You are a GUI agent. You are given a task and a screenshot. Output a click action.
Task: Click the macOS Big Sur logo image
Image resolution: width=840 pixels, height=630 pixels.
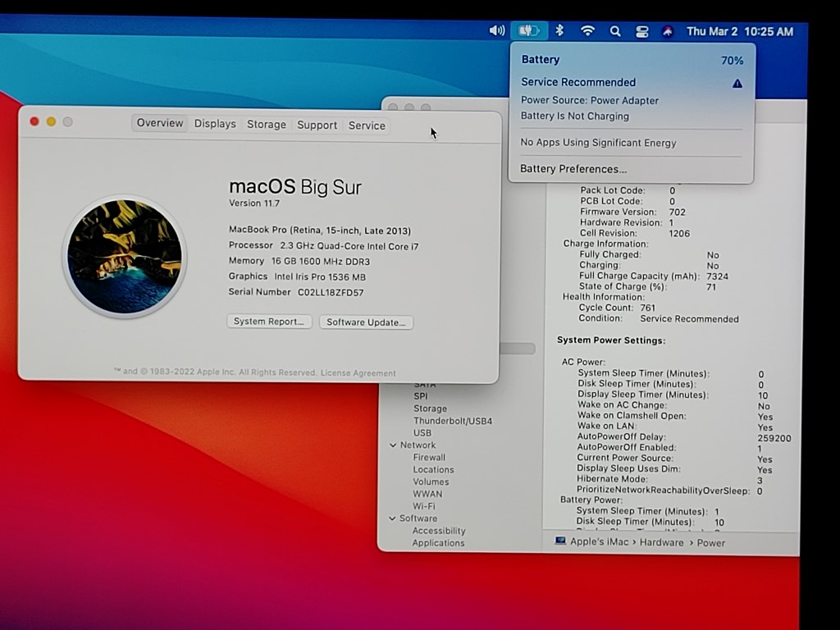125,256
